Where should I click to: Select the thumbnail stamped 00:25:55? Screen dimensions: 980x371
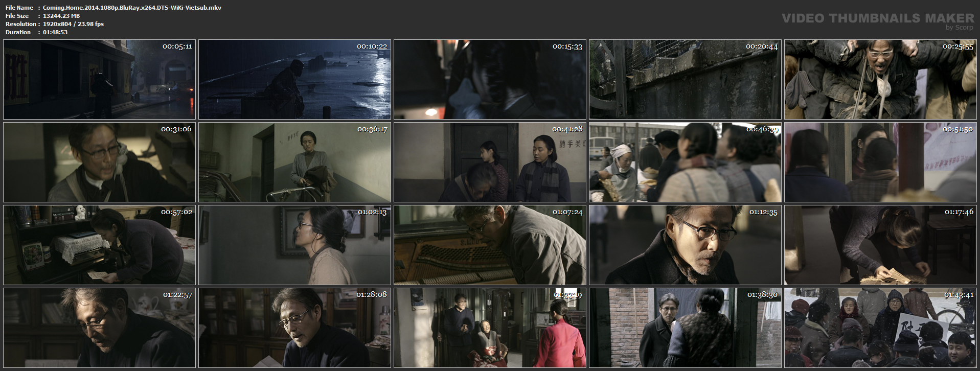pos(880,79)
